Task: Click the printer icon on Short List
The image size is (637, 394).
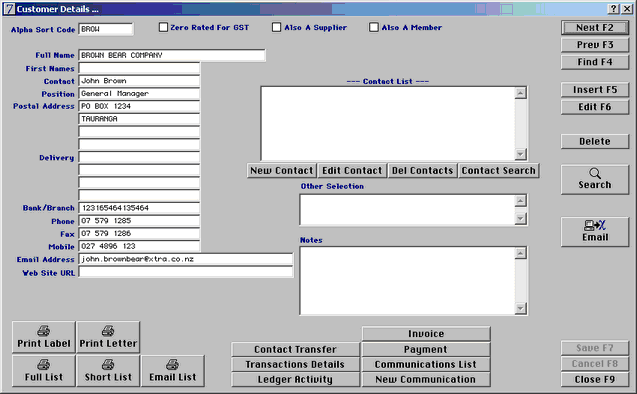Action: coord(108,364)
